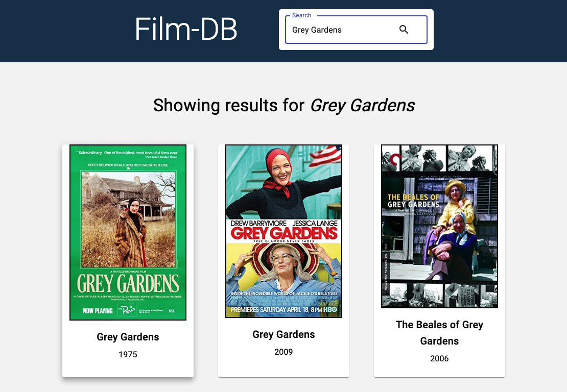Click The Beales of Grey Gardens title
Image resolution: width=567 pixels, height=392 pixels.
click(x=439, y=332)
